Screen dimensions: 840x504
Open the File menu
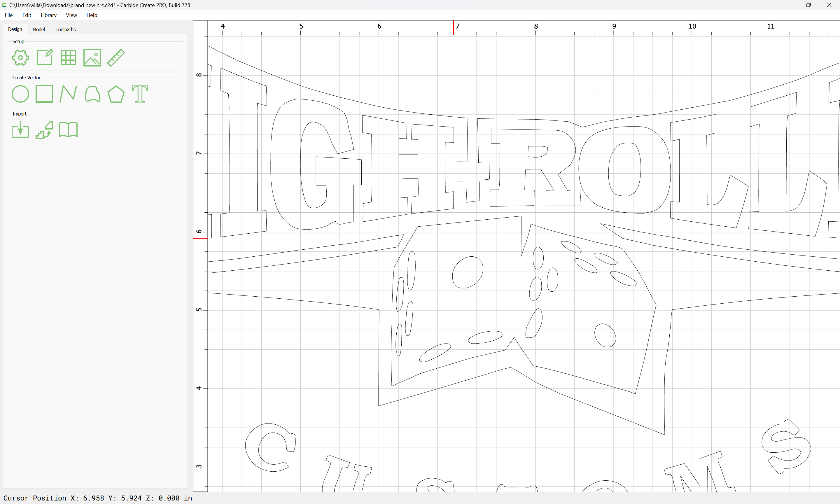pos(8,15)
